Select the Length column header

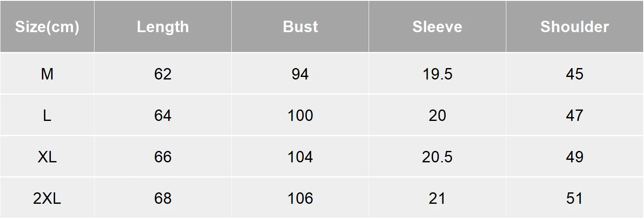coord(163,27)
